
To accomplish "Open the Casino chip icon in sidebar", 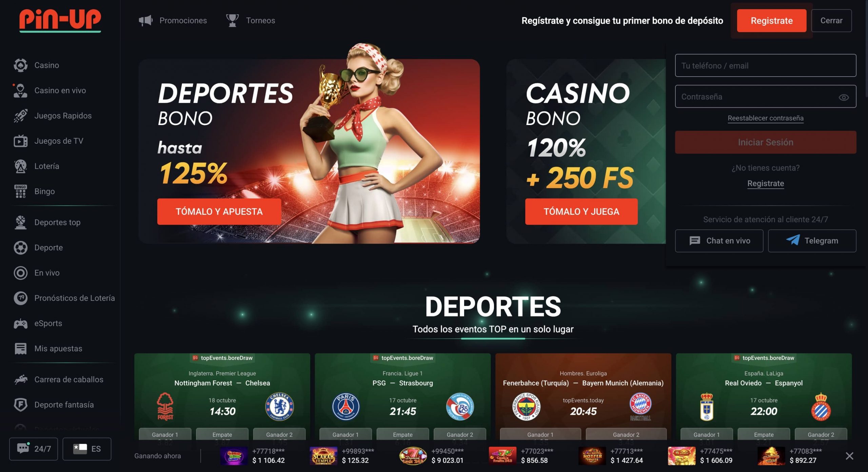I will pos(20,65).
